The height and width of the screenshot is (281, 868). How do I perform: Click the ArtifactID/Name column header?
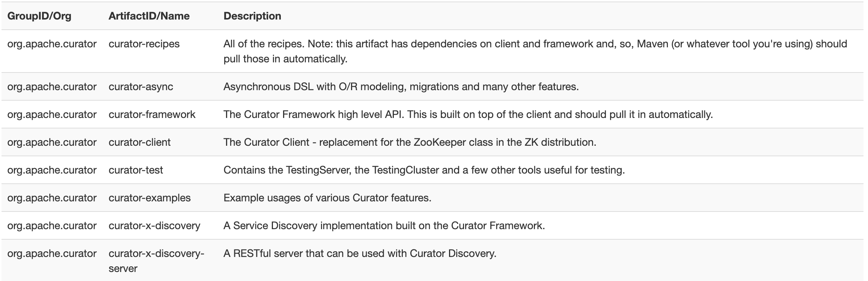[149, 16]
